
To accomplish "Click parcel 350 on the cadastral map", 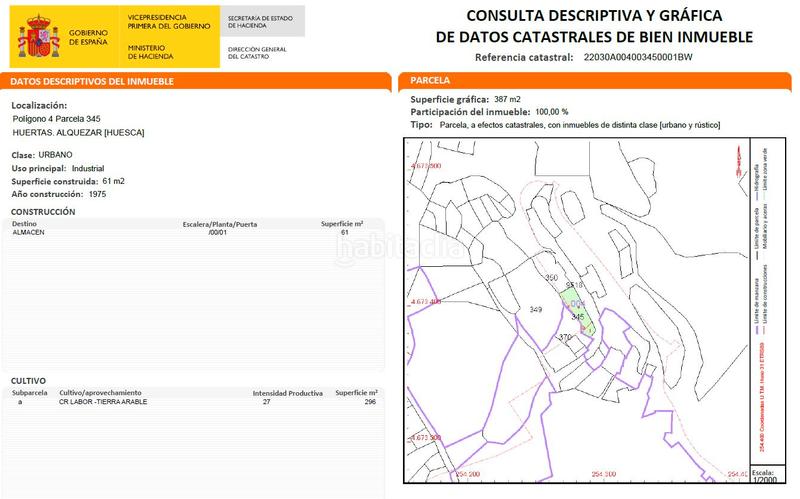I will click(551, 277).
